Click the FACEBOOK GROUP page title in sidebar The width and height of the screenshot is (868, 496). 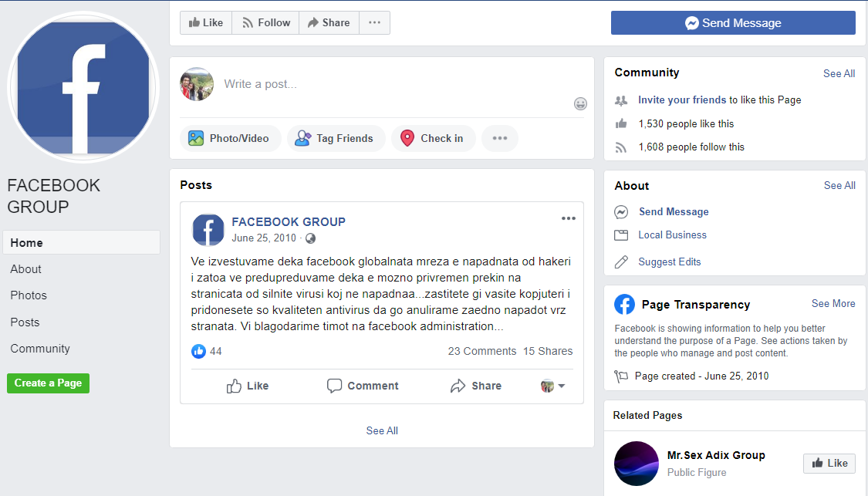(x=54, y=196)
